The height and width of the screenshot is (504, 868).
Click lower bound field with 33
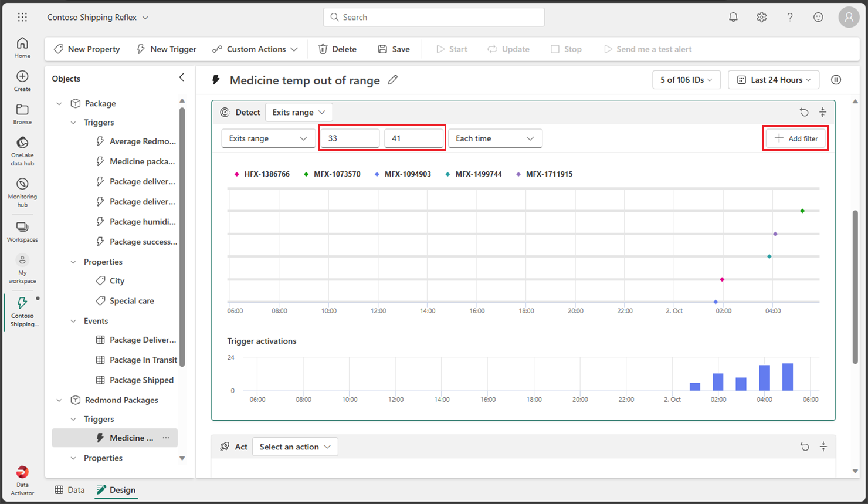coord(350,138)
